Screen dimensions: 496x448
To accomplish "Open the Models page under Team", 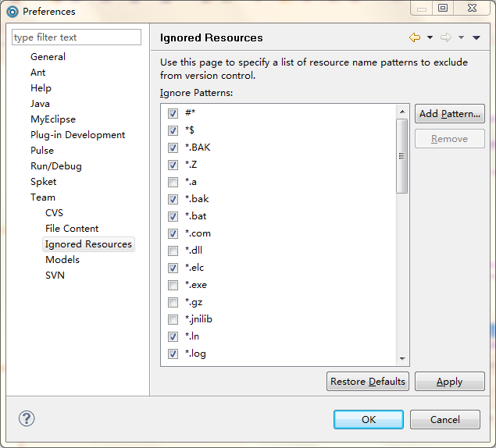I will click(62, 260).
